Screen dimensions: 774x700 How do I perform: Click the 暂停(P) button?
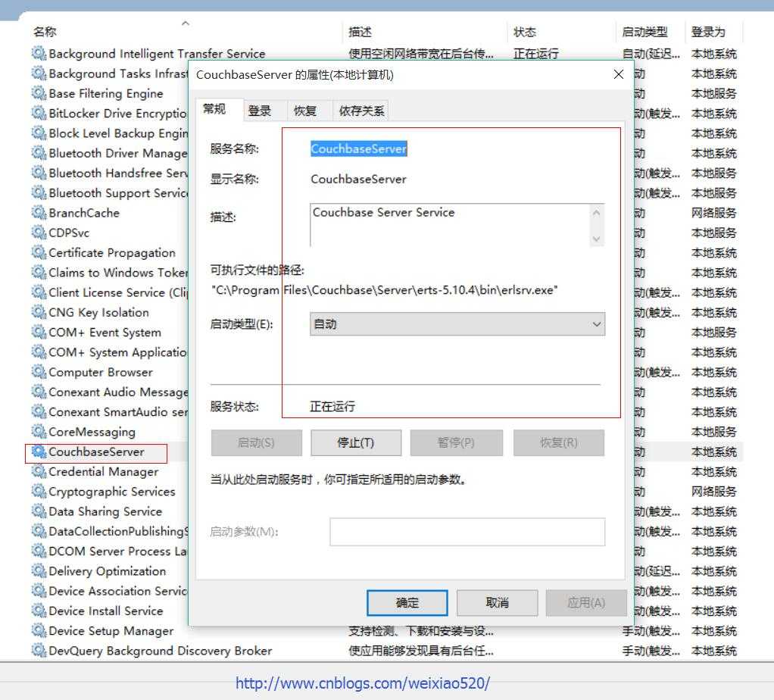(x=456, y=442)
